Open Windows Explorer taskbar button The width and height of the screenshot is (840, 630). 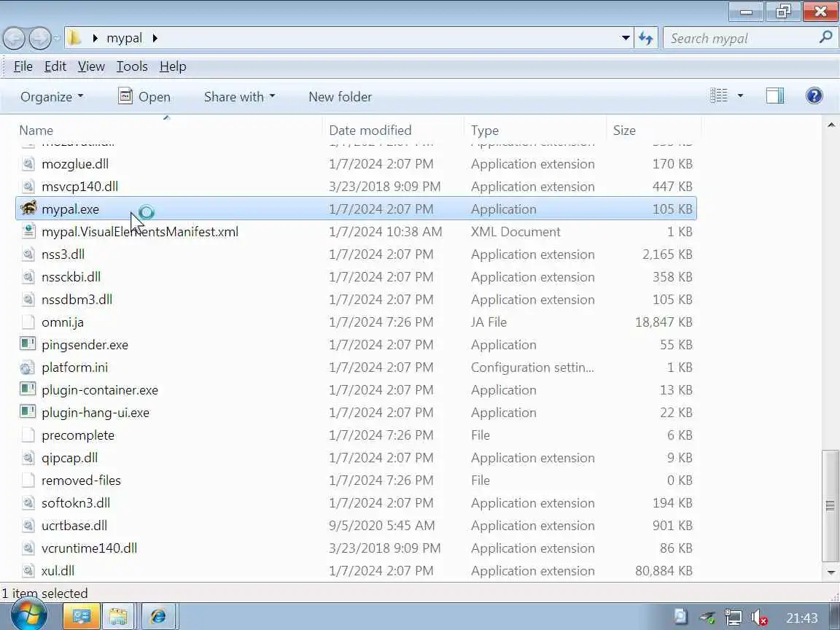tap(118, 616)
